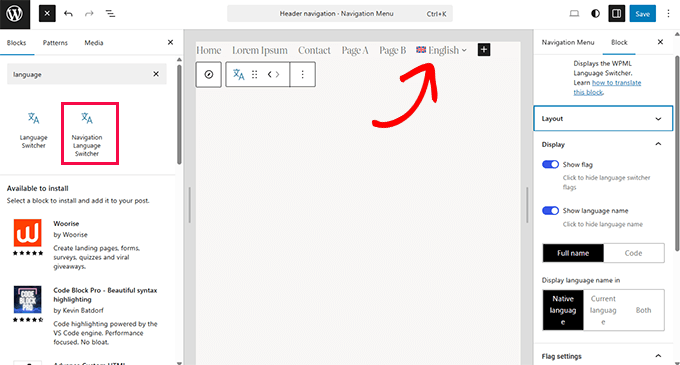Viewport: 680px width, 365px height.
Task: Click 'by Kevin Batdorf' author text
Action: pos(78,310)
